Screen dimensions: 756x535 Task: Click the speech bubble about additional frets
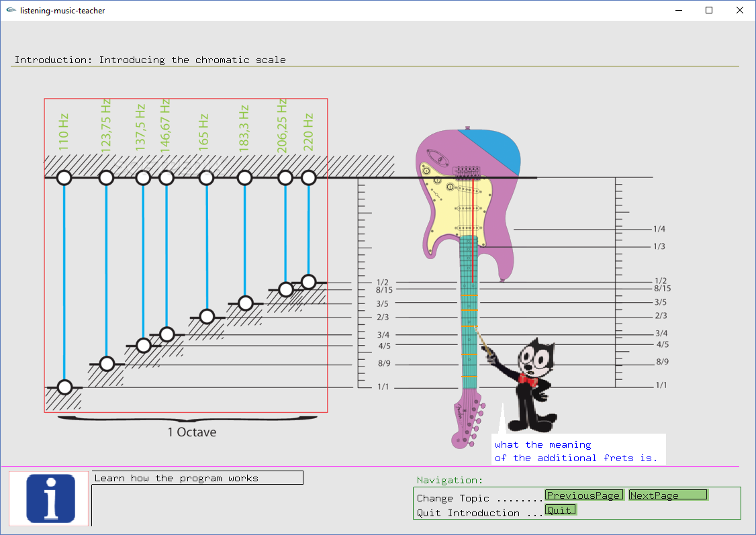pos(579,450)
